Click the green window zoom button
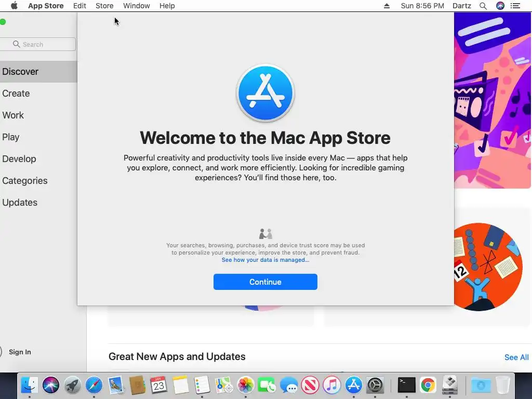The height and width of the screenshot is (399, 532). click(3, 22)
